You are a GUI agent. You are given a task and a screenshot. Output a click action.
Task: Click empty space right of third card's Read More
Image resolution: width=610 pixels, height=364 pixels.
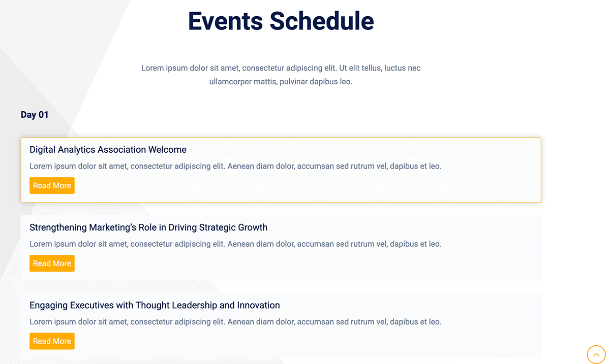(305, 341)
